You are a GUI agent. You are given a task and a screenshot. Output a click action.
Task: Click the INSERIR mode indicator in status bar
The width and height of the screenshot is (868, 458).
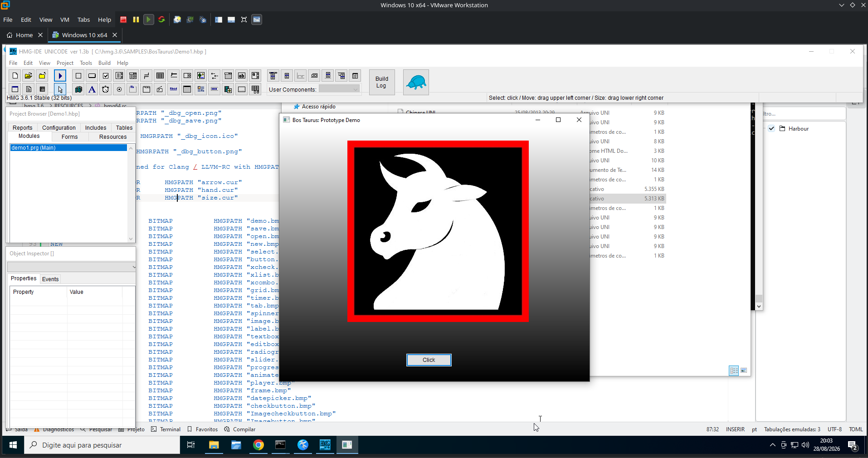(x=735, y=429)
